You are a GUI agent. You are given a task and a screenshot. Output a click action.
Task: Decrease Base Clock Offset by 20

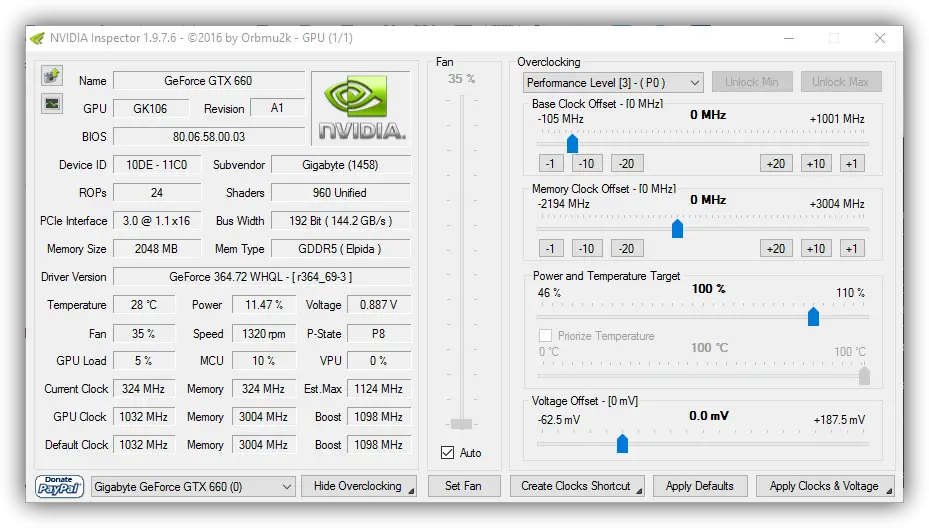coord(626,164)
